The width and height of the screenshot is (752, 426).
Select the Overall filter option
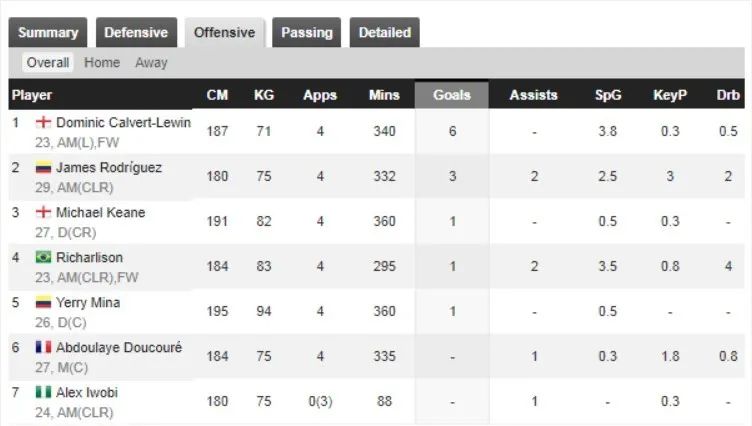point(48,62)
